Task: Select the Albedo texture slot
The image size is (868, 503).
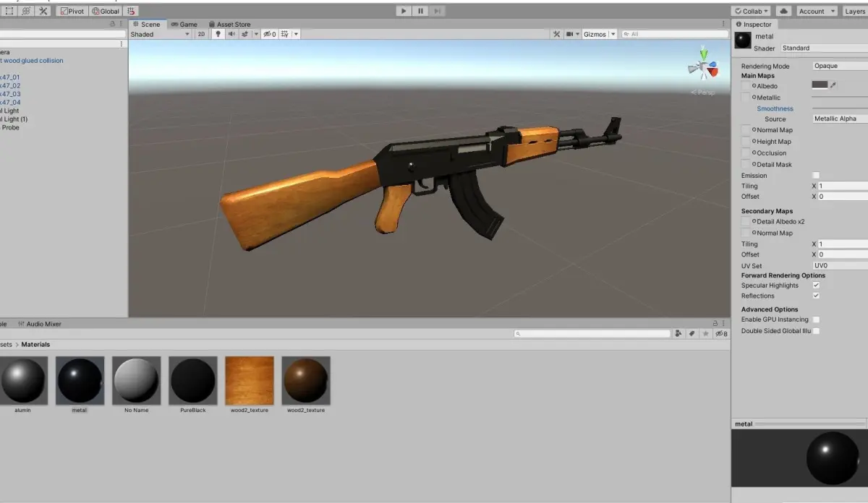Action: coord(746,86)
